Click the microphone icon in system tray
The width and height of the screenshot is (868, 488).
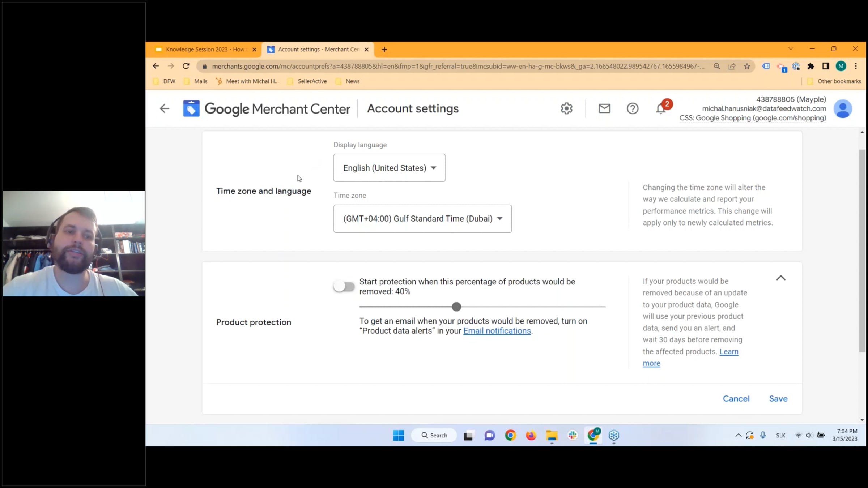pyautogui.click(x=763, y=435)
